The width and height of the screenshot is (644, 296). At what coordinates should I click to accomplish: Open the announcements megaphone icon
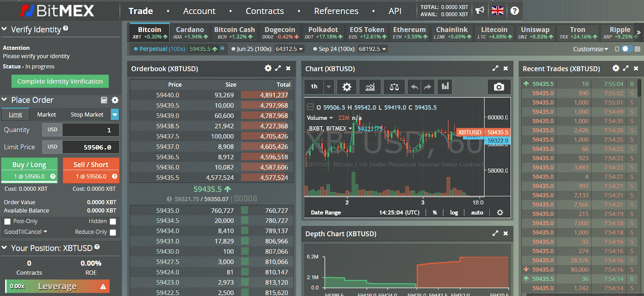point(480,10)
